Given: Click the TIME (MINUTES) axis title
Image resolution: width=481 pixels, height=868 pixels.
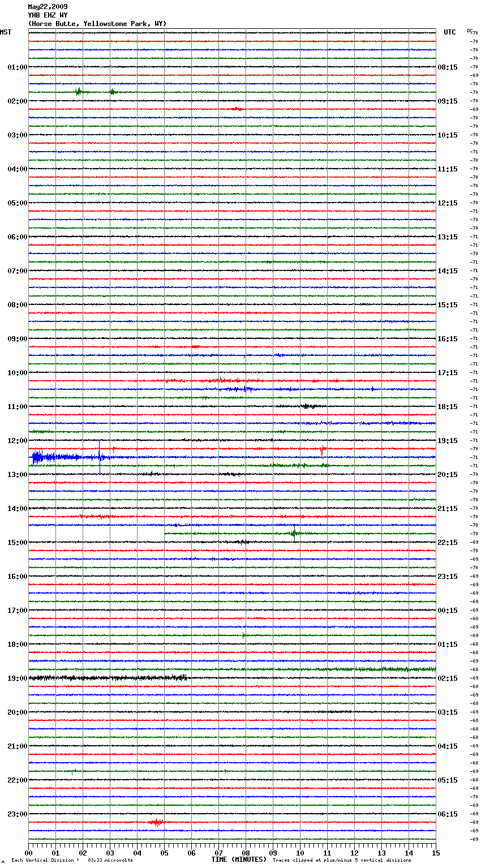Looking at the screenshot, I should click(x=239, y=860).
